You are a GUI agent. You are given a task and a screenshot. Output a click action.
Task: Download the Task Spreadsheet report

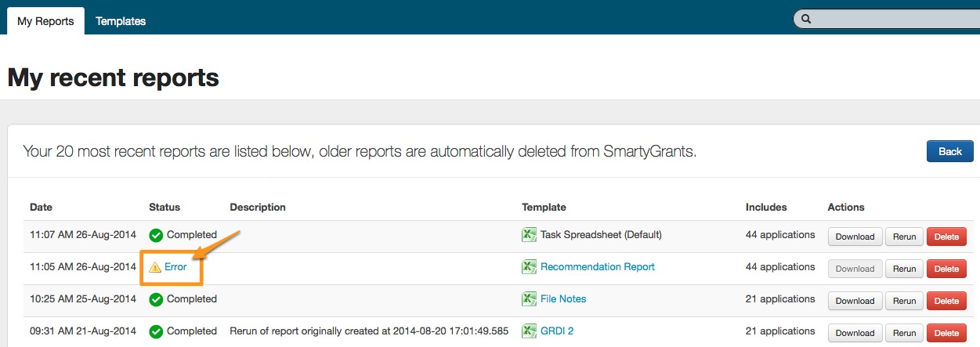[x=855, y=237]
